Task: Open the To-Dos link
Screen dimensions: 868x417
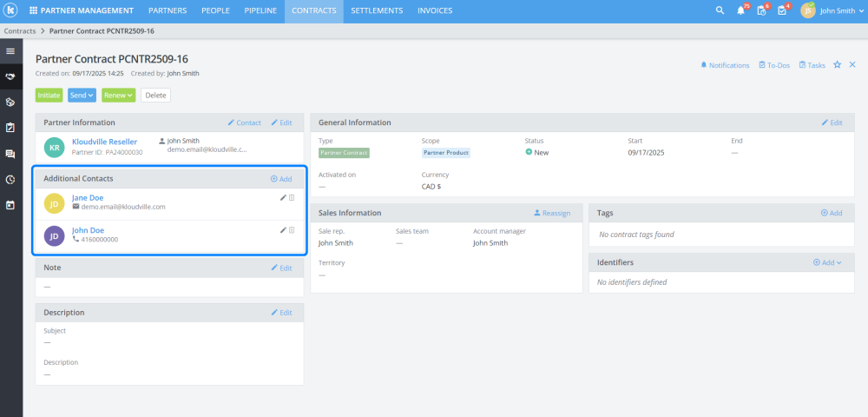Action: click(774, 65)
